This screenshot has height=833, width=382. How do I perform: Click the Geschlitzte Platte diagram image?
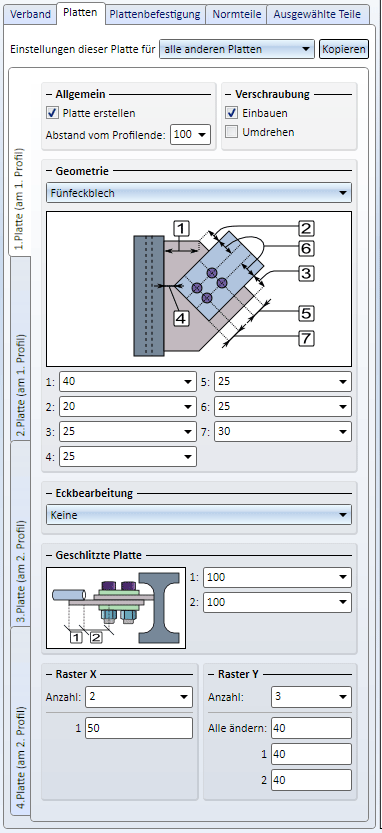point(116,608)
